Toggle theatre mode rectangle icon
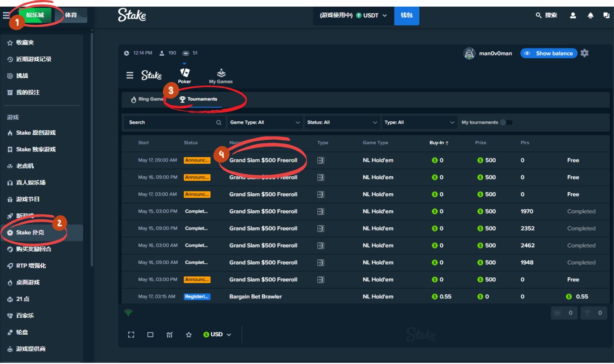The image size is (614, 364). point(151,335)
